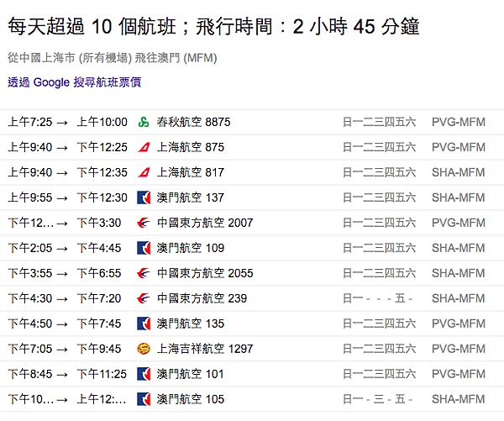
Task: Click truncated departure time 下午10…
Action: (31, 399)
